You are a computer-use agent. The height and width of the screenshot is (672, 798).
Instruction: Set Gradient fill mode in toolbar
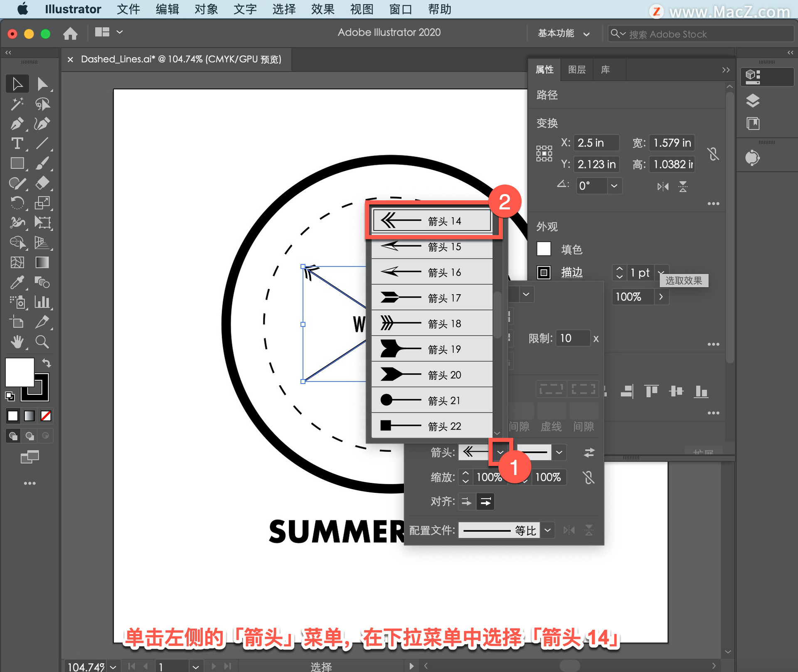click(29, 416)
